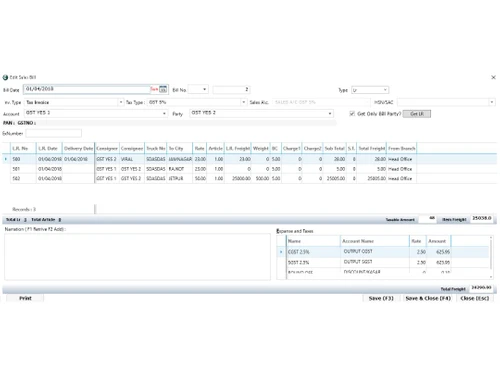This screenshot has height=375, width=500.
Task: Click the From Branch column header
Action: [402, 148]
